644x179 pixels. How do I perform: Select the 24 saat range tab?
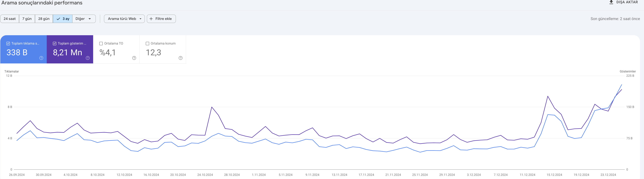9,19
